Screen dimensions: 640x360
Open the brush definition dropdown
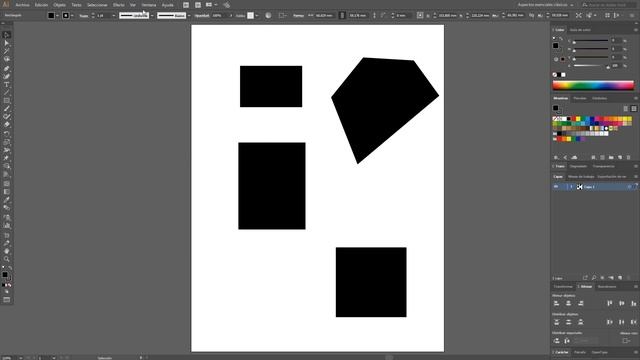click(x=189, y=16)
